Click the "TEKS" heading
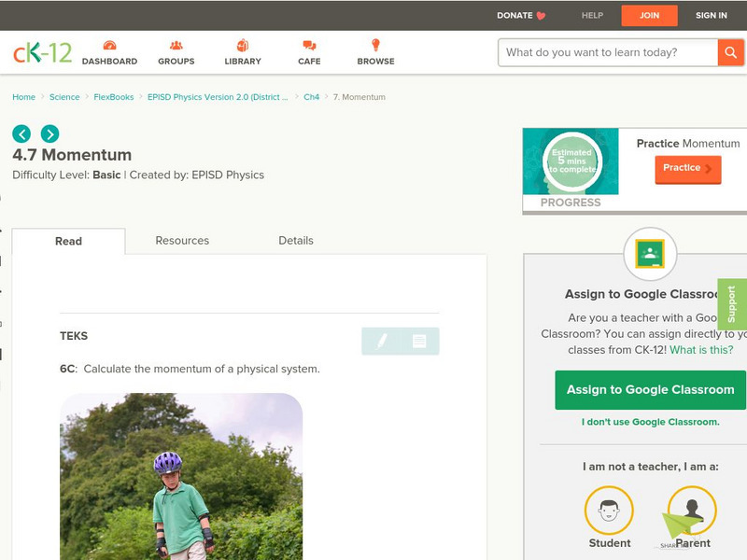Viewport: 747px width, 560px height. pyautogui.click(x=74, y=336)
